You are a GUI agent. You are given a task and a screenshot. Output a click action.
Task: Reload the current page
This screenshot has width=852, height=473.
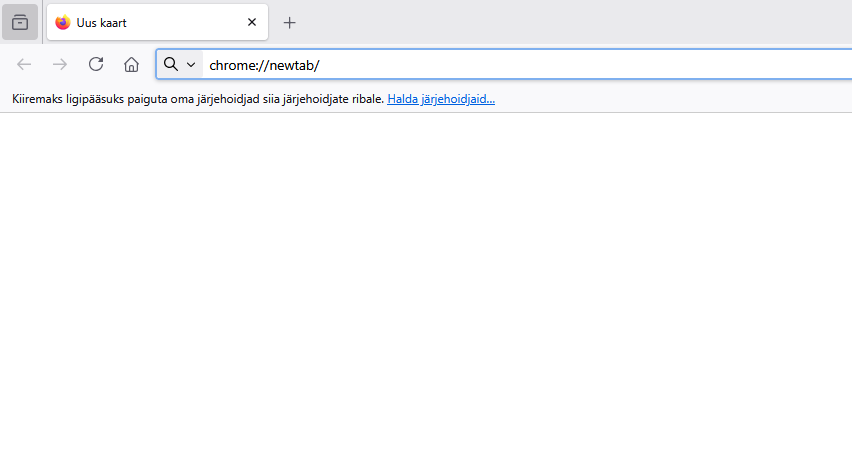pyautogui.click(x=96, y=64)
